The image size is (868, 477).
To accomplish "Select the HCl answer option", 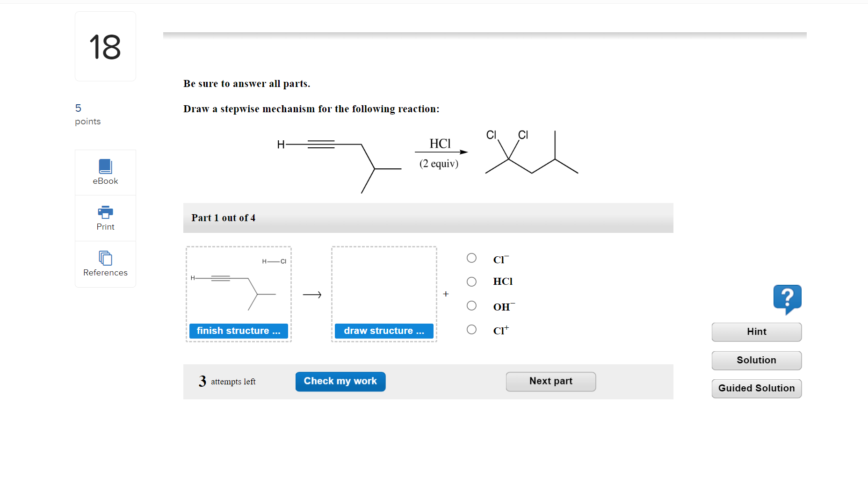I will (471, 282).
